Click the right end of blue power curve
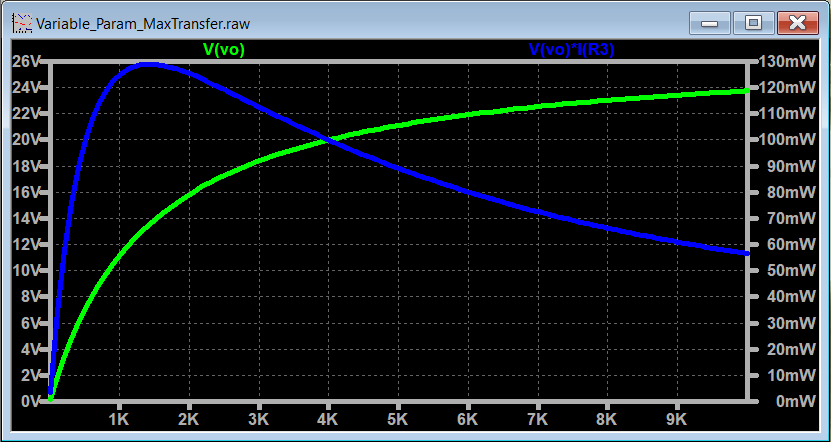The image size is (831, 442). click(747, 253)
